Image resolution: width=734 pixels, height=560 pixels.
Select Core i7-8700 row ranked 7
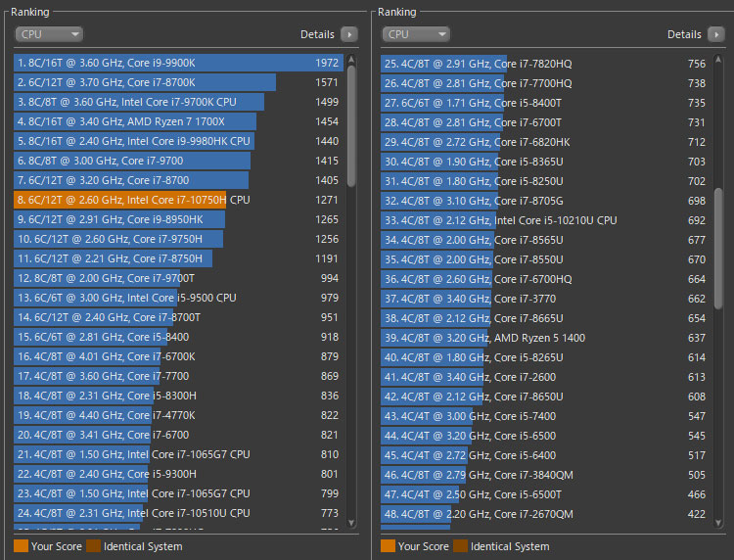click(x=179, y=180)
